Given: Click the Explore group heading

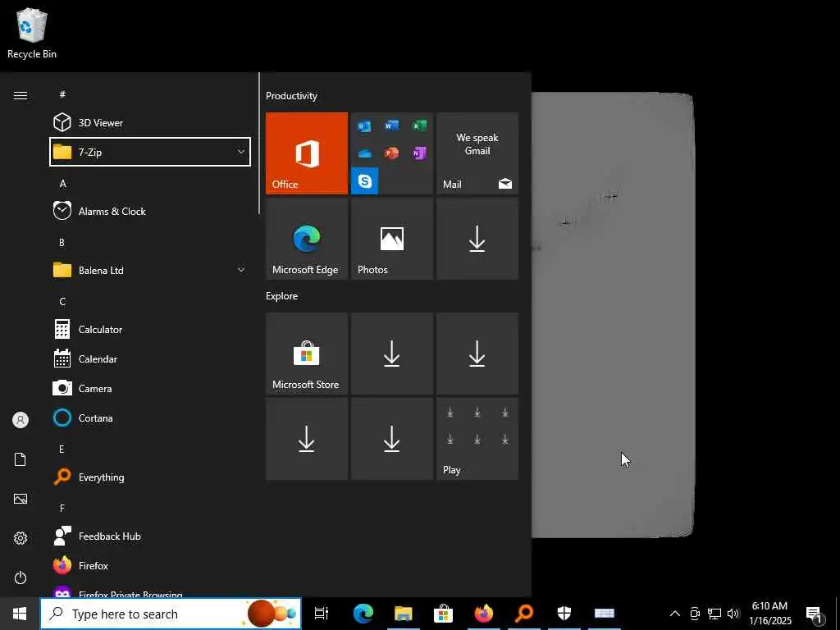Looking at the screenshot, I should point(282,295).
